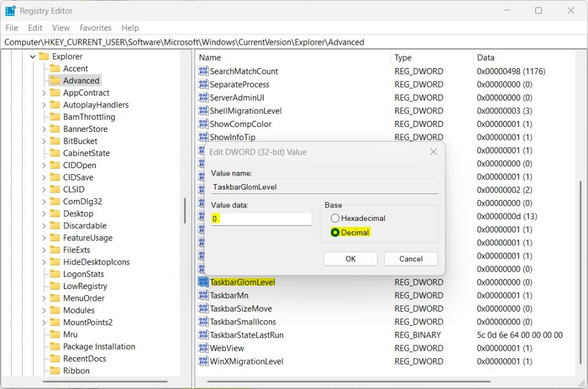588x389 pixels.
Task: Click the TaskbarMn value icon
Action: [203, 295]
